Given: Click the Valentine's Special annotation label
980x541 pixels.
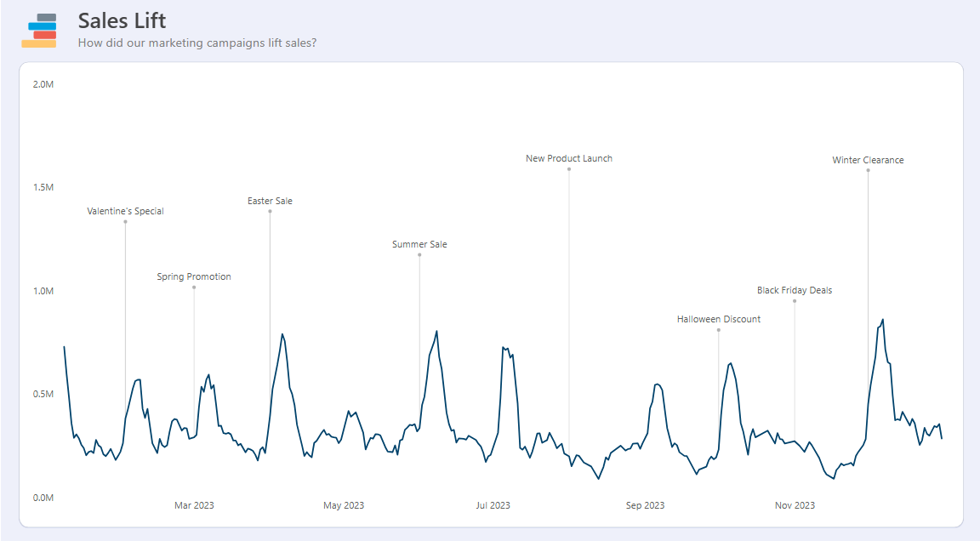Looking at the screenshot, I should tap(125, 211).
